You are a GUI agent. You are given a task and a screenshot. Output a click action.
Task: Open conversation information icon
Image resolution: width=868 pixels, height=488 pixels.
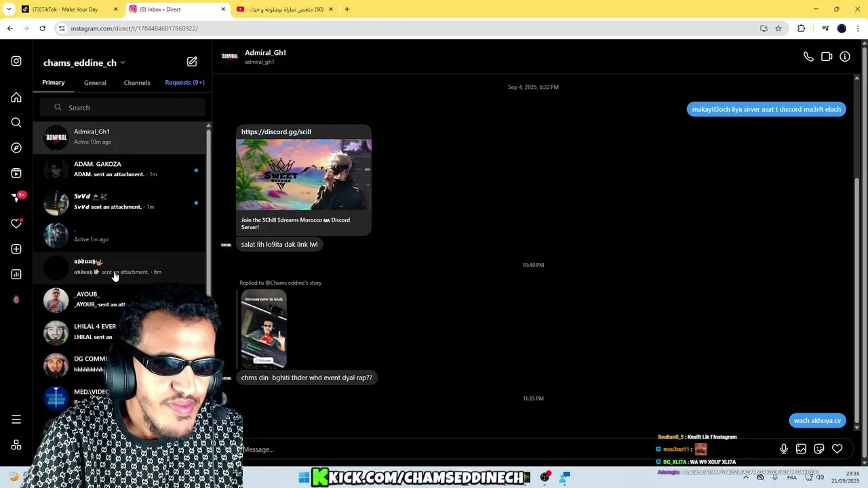coord(845,57)
